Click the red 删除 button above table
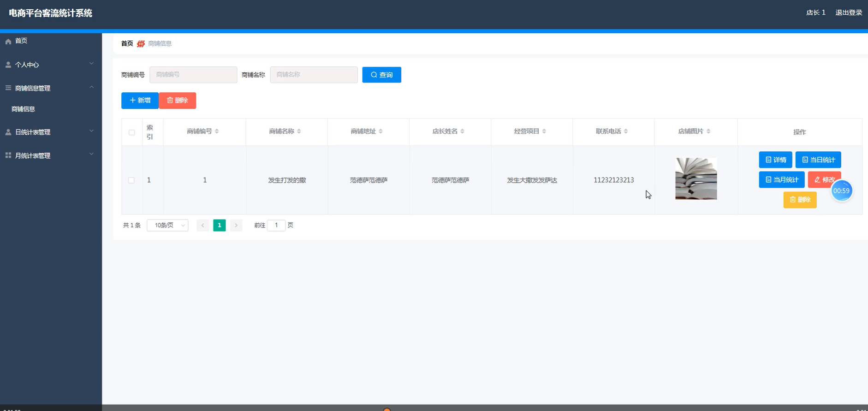Image resolution: width=868 pixels, height=411 pixels. point(178,101)
